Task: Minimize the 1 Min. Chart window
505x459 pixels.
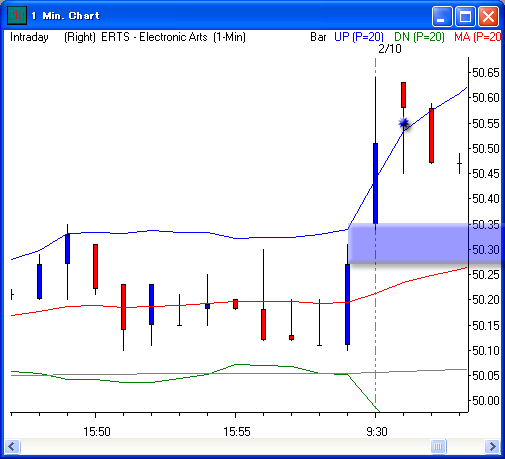Action: pyautogui.click(x=442, y=16)
